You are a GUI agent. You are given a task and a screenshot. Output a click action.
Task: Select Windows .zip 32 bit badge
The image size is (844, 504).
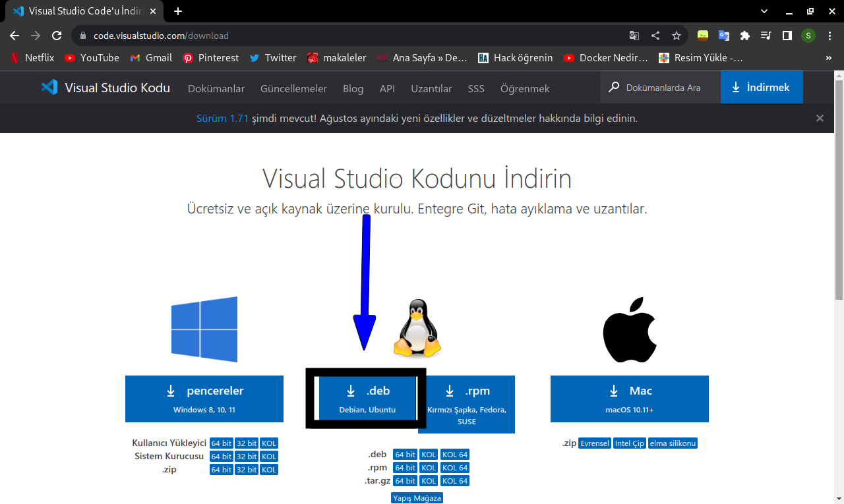pos(247,470)
